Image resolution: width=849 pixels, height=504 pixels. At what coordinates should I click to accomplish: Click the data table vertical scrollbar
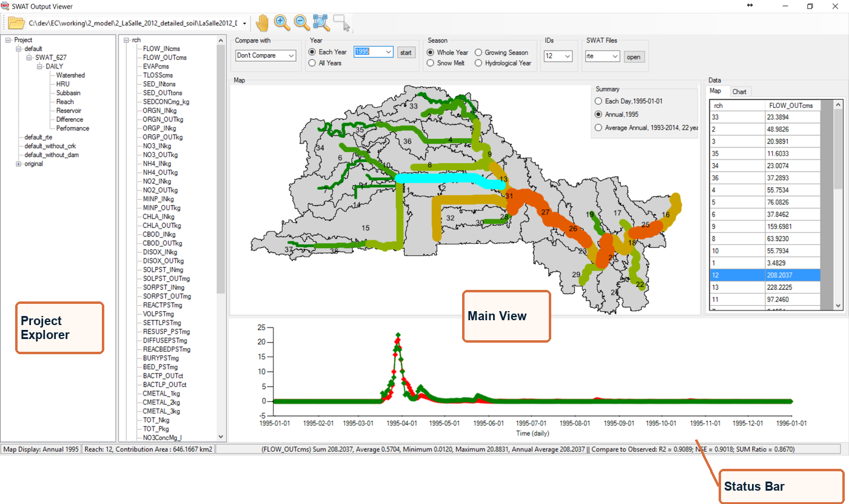point(839,206)
